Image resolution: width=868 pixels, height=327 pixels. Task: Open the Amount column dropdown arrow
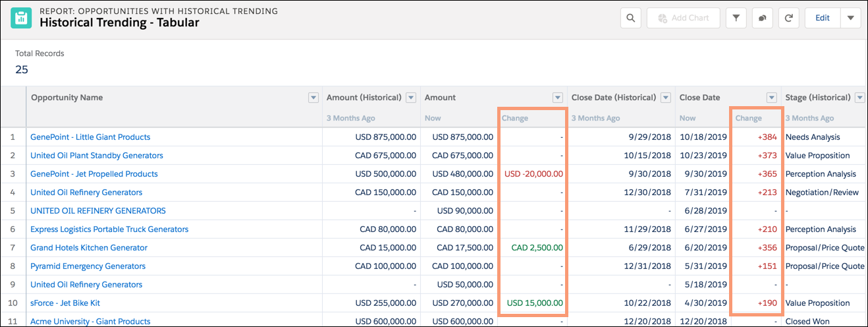pos(558,98)
